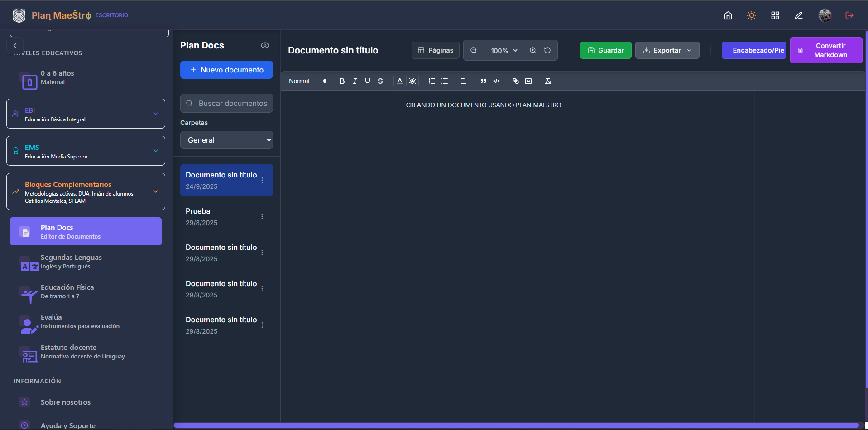868x430 pixels.
Task: Open the Normal paragraph style dropdown
Action: (x=307, y=81)
